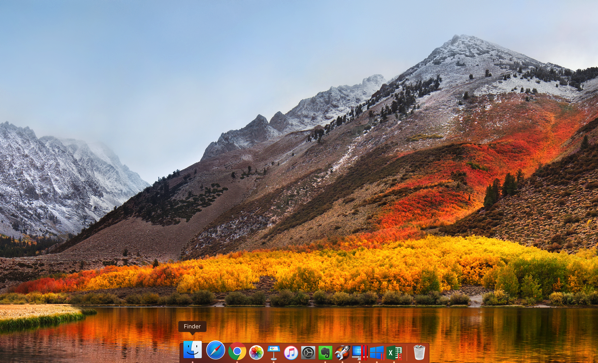Image resolution: width=598 pixels, height=363 pixels.
Task: Open Google Chrome in the Dock
Action: pos(237,351)
